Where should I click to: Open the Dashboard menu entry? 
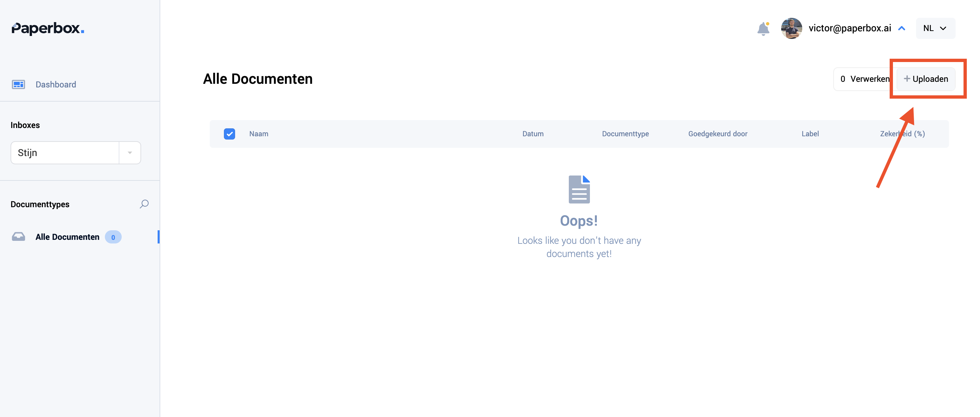pyautogui.click(x=55, y=84)
